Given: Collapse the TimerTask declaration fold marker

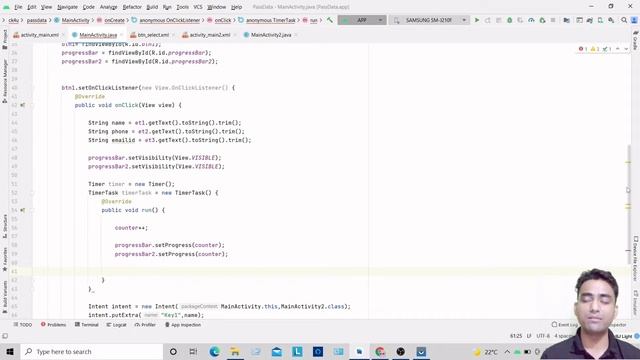Looking at the screenshot, I should tap(32, 193).
